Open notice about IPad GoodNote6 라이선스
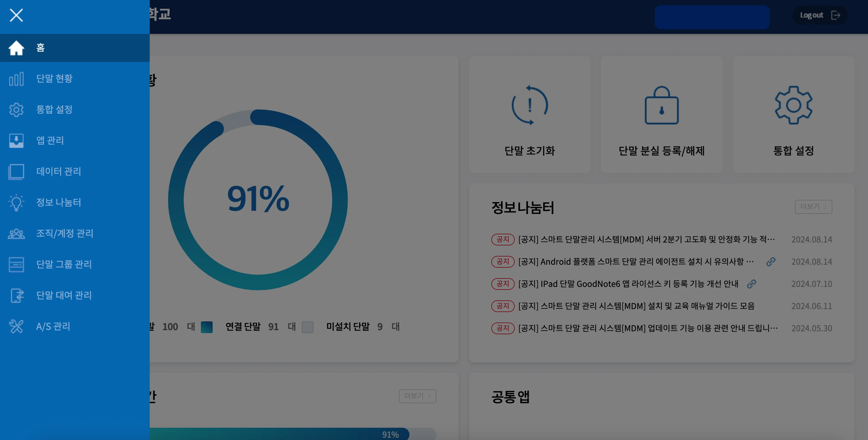 628,284
